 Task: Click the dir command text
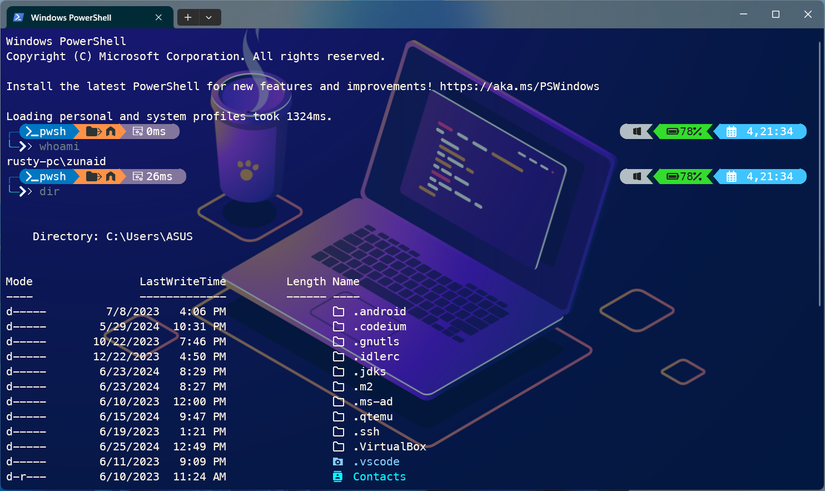click(49, 192)
